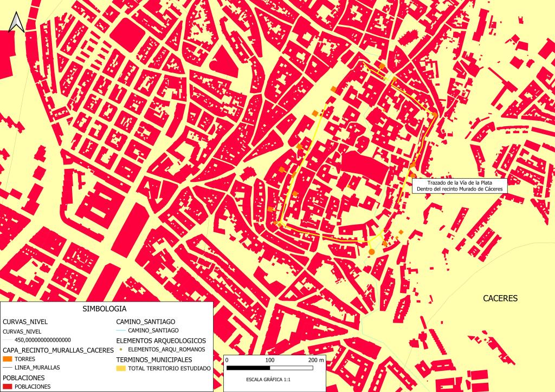Click the ELEMENTOS_ARQU_ROMANOS dot symbol in legend
555x392 pixels.
[120, 349]
